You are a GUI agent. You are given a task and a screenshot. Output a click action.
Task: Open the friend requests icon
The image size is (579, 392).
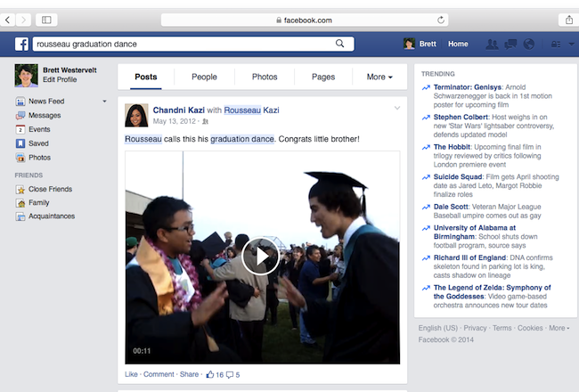pyautogui.click(x=492, y=44)
